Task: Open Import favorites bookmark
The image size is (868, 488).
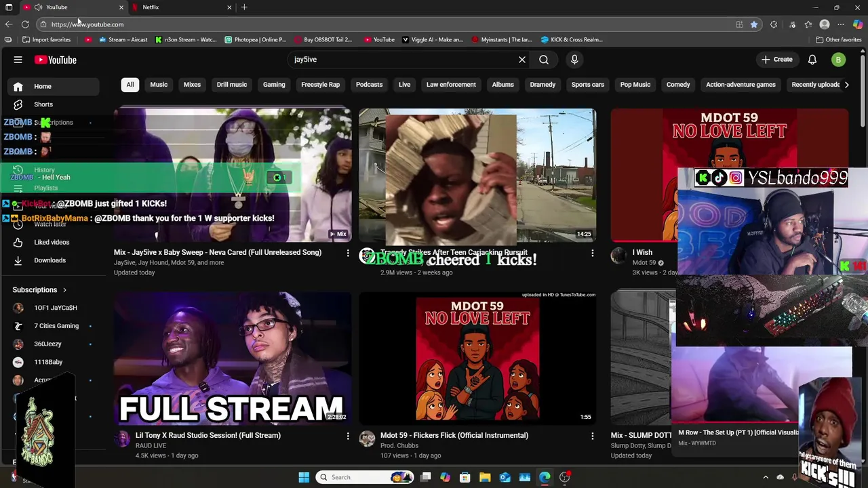Action: click(x=45, y=39)
